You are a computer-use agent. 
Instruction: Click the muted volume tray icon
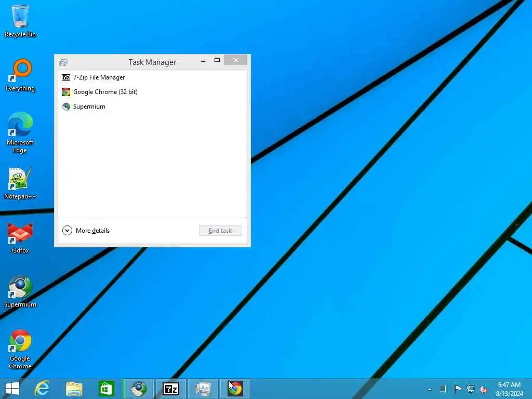point(483,389)
